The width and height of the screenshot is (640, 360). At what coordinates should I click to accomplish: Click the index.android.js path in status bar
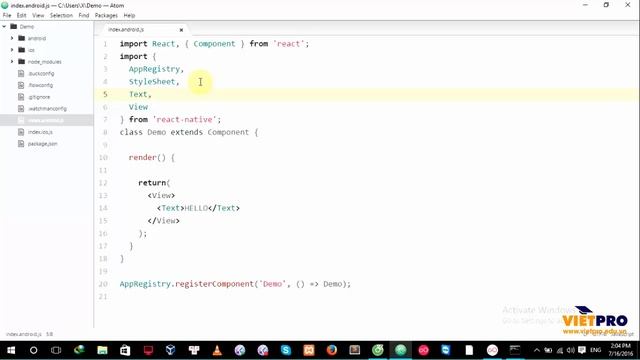click(x=24, y=334)
